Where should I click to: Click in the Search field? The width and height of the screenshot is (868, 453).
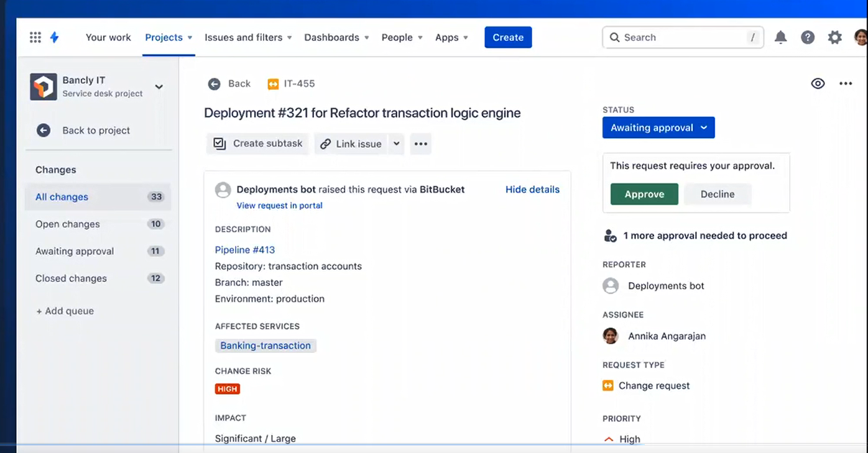click(x=683, y=37)
